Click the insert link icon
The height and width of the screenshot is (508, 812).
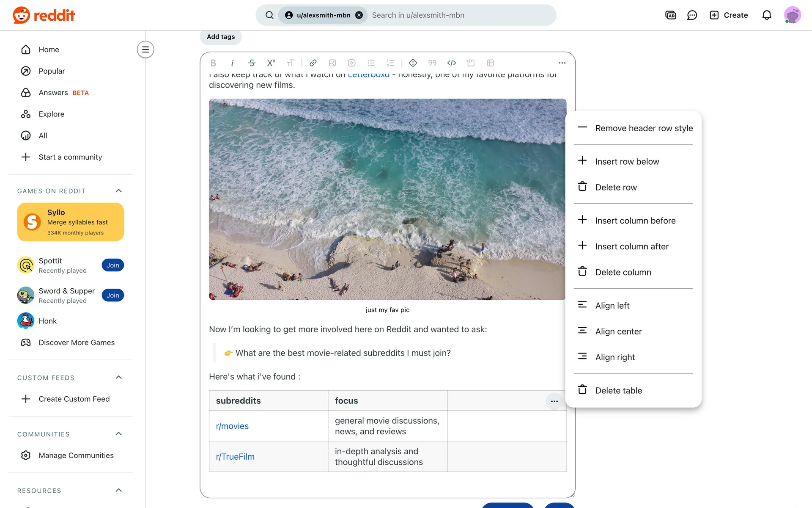313,63
